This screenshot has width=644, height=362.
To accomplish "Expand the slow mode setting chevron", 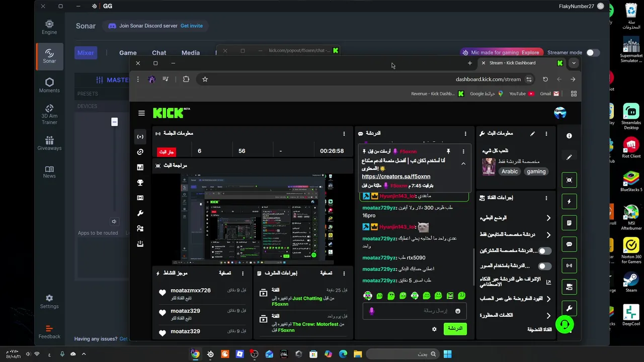I will pos(548,218).
